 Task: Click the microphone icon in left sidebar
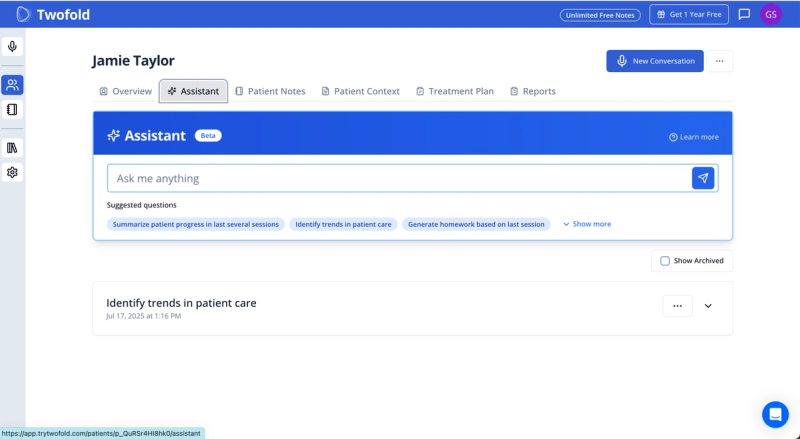(x=12, y=46)
